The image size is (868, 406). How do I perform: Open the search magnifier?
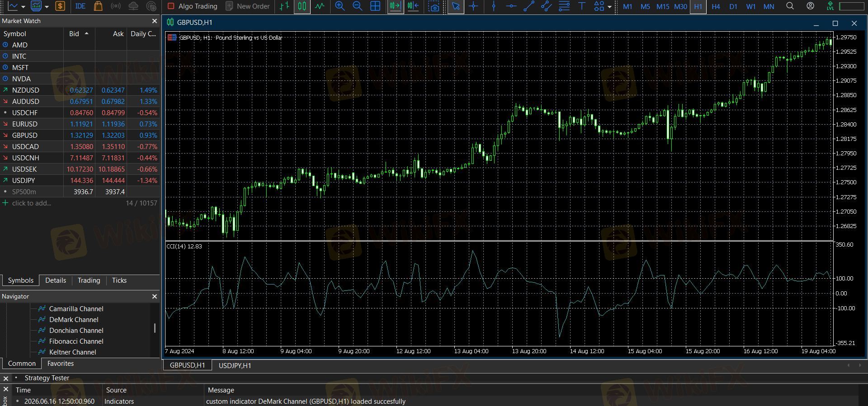pos(790,6)
